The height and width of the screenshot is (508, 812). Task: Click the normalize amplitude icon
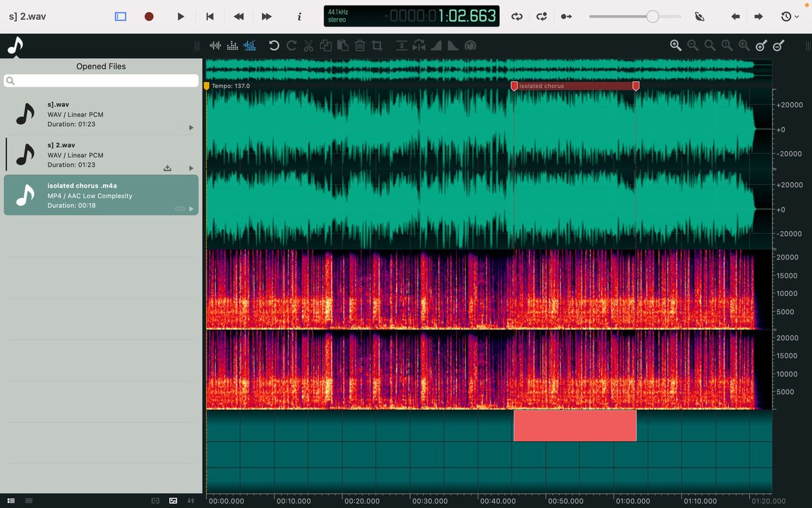(401, 45)
